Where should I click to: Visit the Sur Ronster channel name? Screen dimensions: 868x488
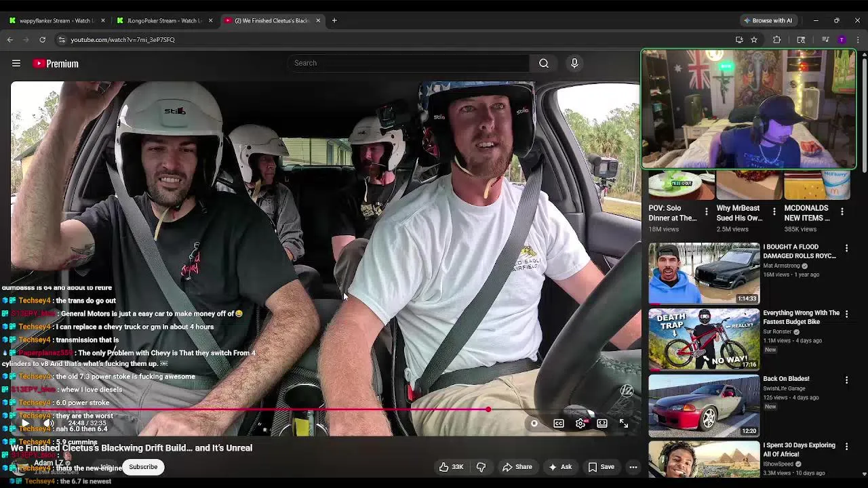pyautogui.click(x=777, y=331)
